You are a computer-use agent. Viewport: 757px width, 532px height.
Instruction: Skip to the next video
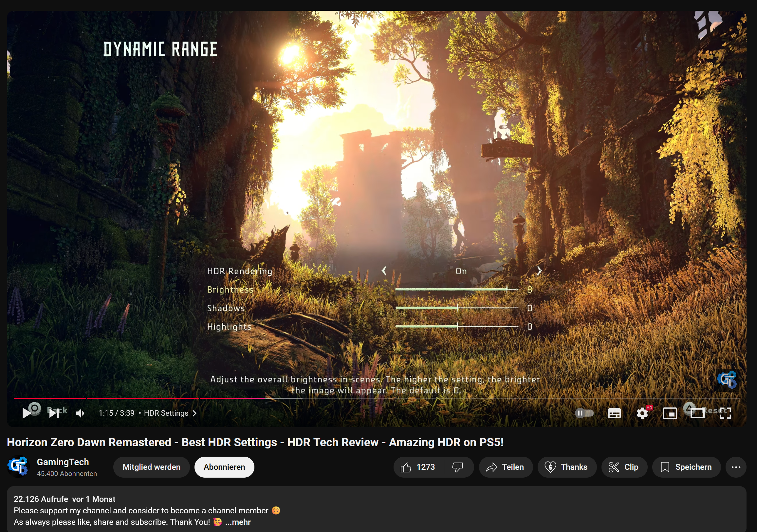click(x=54, y=413)
